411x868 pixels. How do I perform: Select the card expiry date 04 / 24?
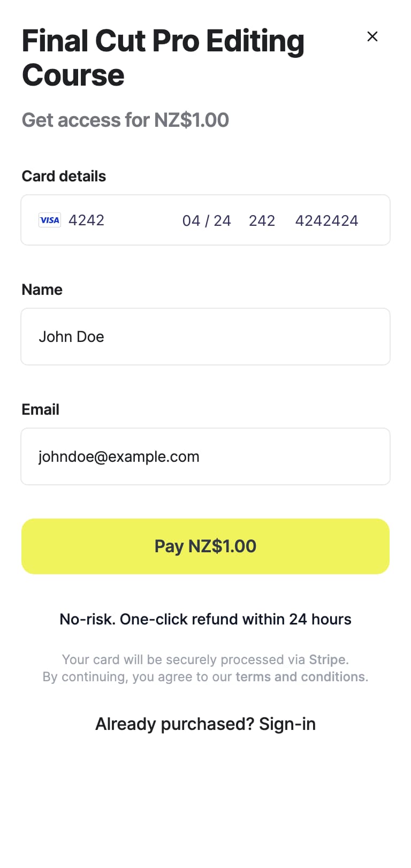207,220
